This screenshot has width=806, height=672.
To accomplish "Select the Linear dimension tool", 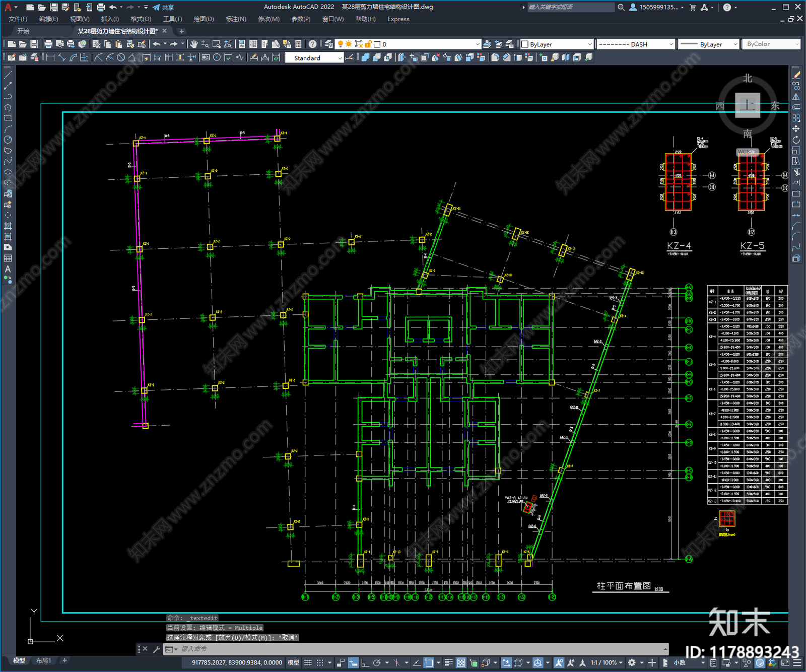I will point(50,58).
